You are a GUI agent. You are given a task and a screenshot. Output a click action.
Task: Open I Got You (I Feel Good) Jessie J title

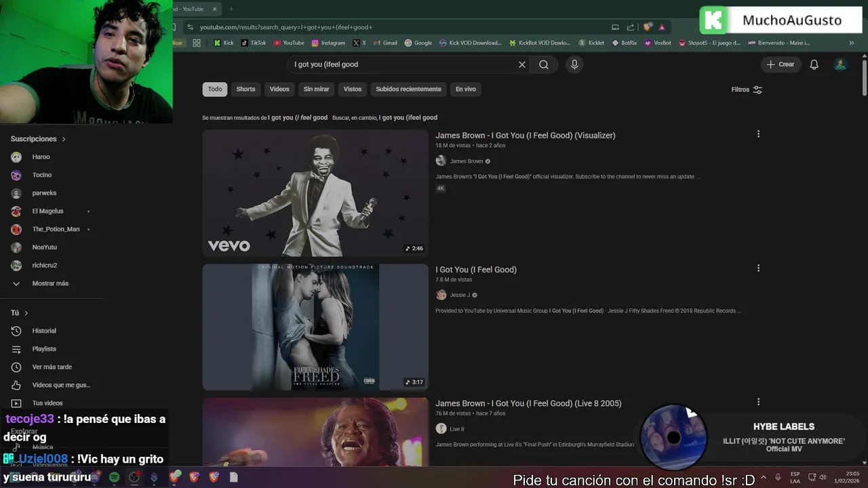[476, 270]
